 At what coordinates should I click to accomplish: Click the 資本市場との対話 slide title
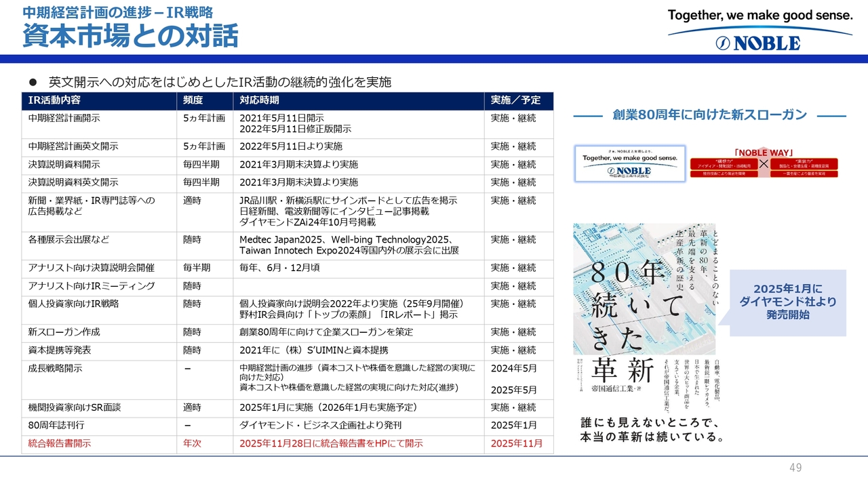pyautogui.click(x=130, y=35)
